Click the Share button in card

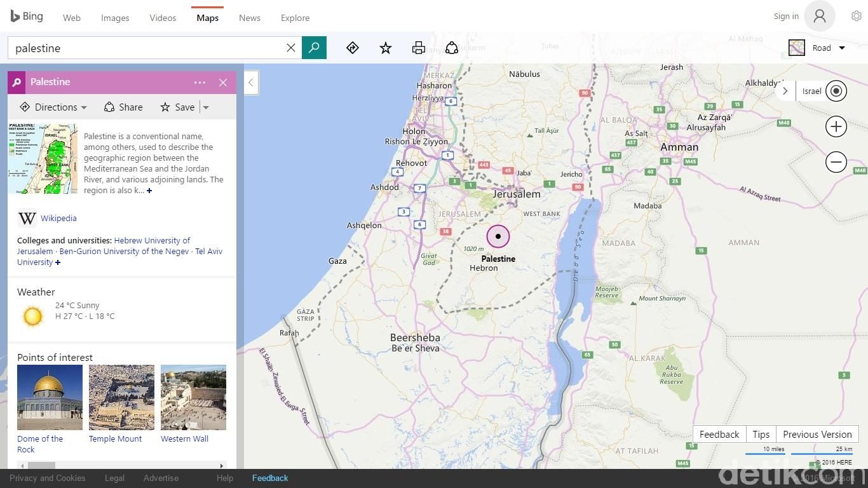(123, 107)
